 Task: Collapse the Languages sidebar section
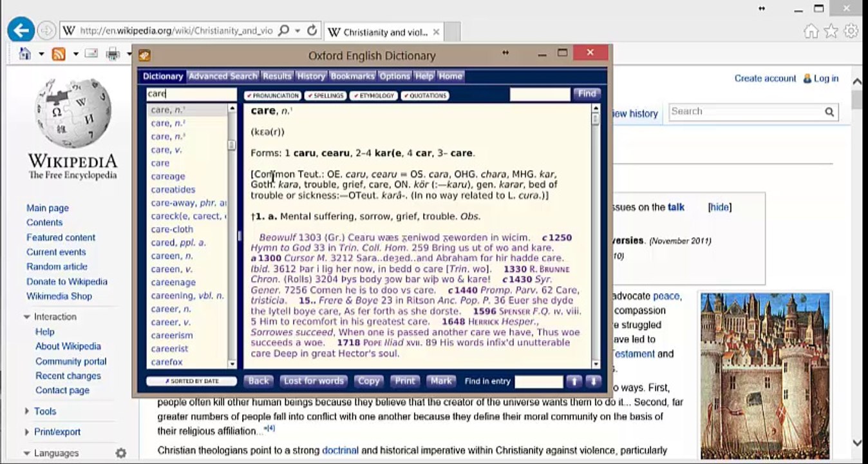[x=27, y=453]
